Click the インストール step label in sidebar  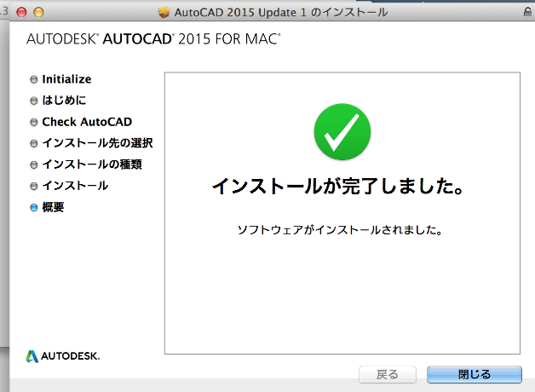(75, 186)
